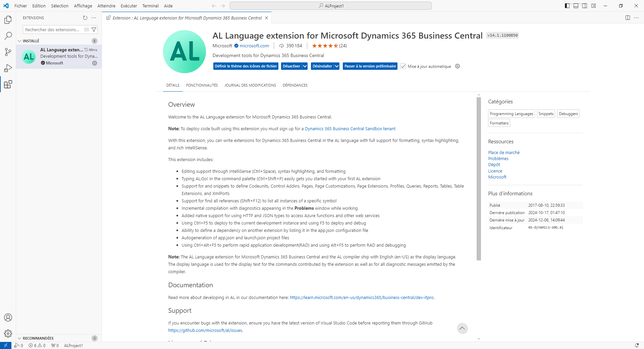Open Run and Debug view
The image size is (644, 349).
pyautogui.click(x=8, y=68)
